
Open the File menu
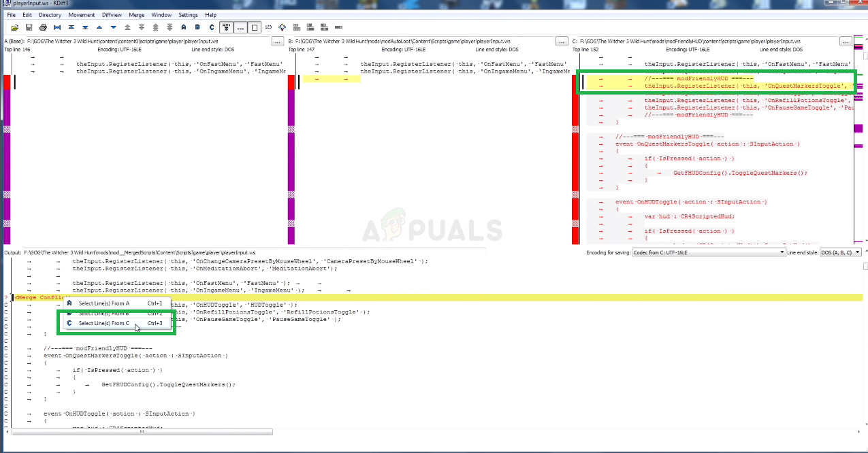pos(11,14)
